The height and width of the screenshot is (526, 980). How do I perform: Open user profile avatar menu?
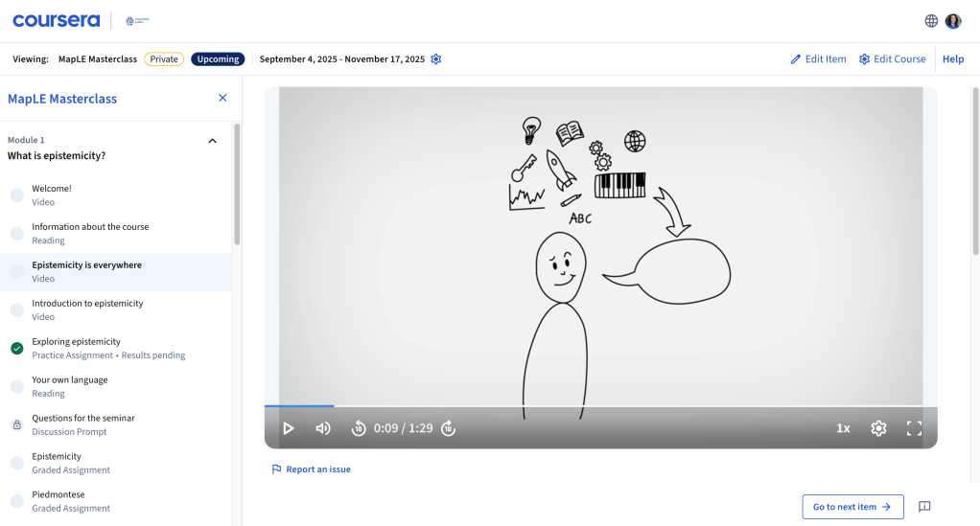(953, 21)
